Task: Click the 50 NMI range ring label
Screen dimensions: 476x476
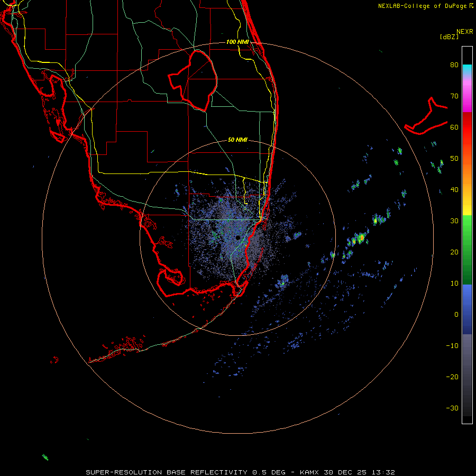Action: pos(237,140)
